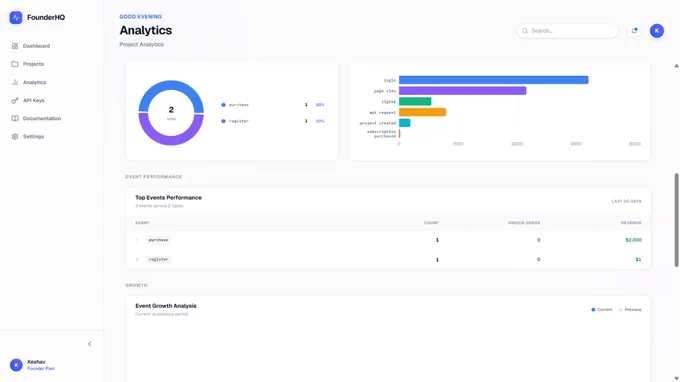Click the orange api request bar

422,112
